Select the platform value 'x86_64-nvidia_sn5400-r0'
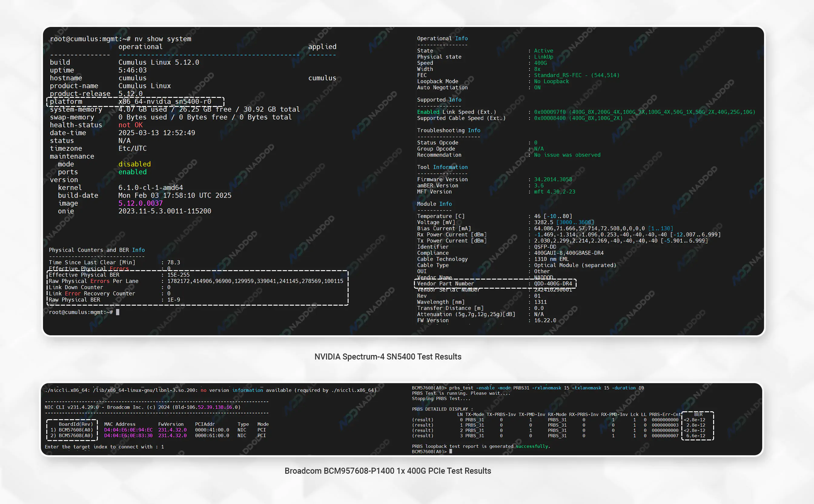The image size is (814, 504). point(165,101)
